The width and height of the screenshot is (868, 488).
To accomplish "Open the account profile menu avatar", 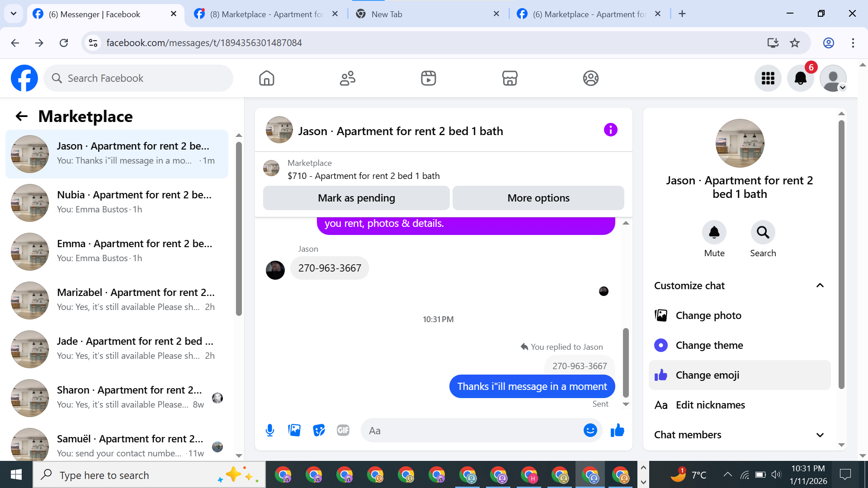I will (x=833, y=78).
